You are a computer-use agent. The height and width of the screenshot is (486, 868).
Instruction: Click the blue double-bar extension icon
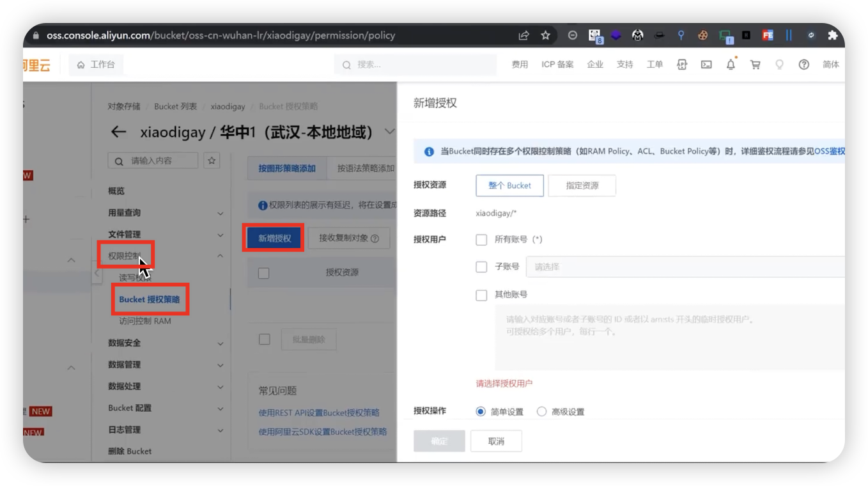789,36
